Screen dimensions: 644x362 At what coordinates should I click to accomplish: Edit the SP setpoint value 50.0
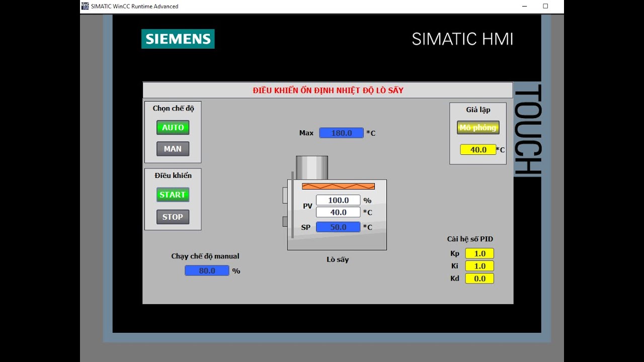tap(338, 227)
